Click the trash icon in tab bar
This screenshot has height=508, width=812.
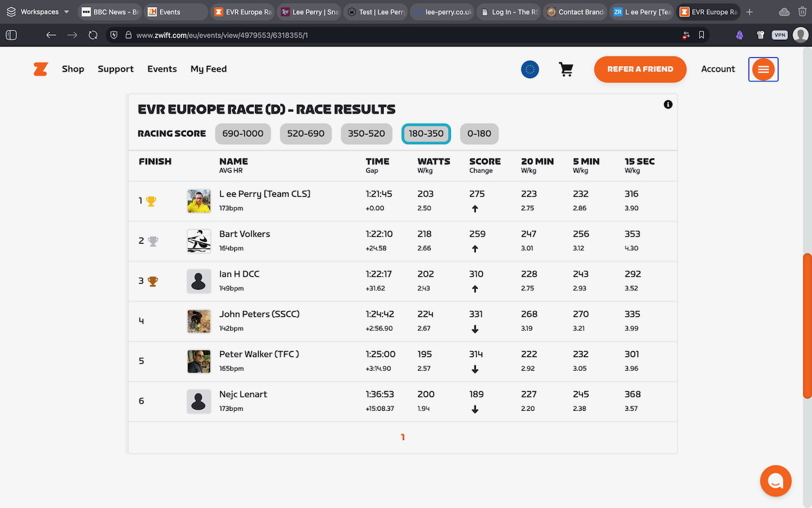click(x=802, y=12)
